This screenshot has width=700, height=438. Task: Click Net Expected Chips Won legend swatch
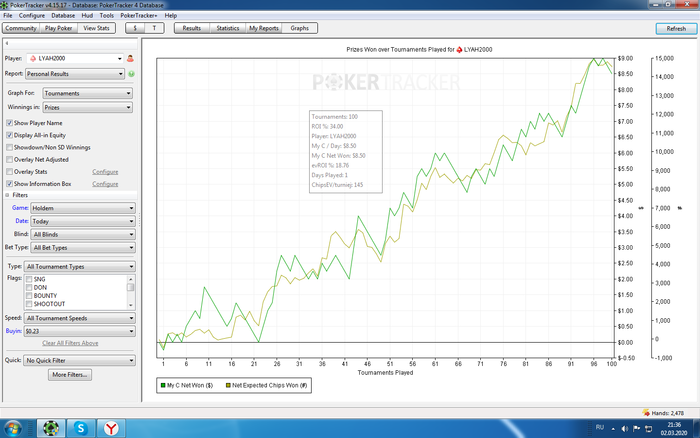(x=228, y=385)
